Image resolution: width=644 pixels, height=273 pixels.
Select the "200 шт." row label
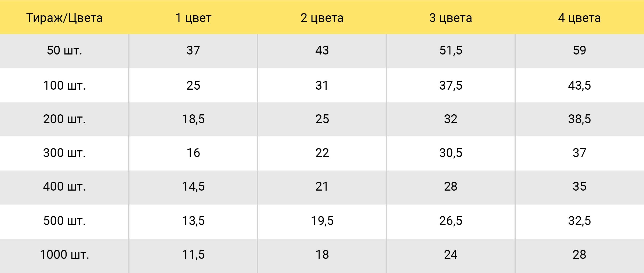(64, 119)
